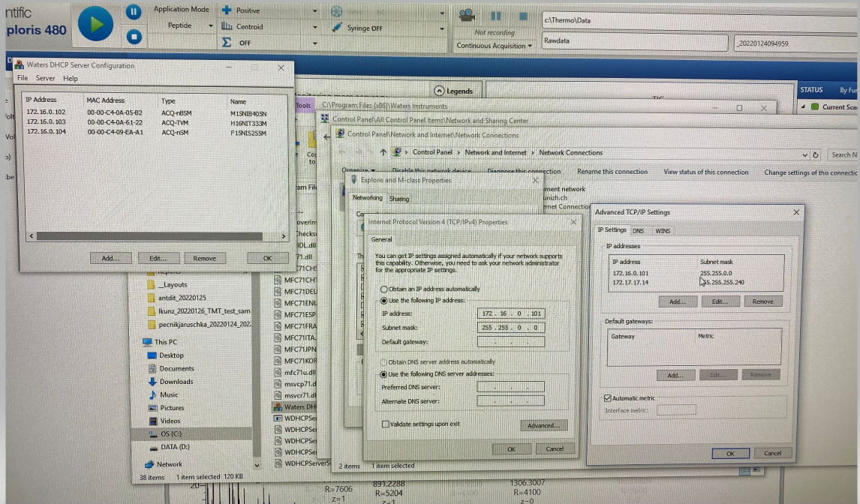Click the Rawdata file name field
Viewport: 860px width, 504px height.
point(635,41)
